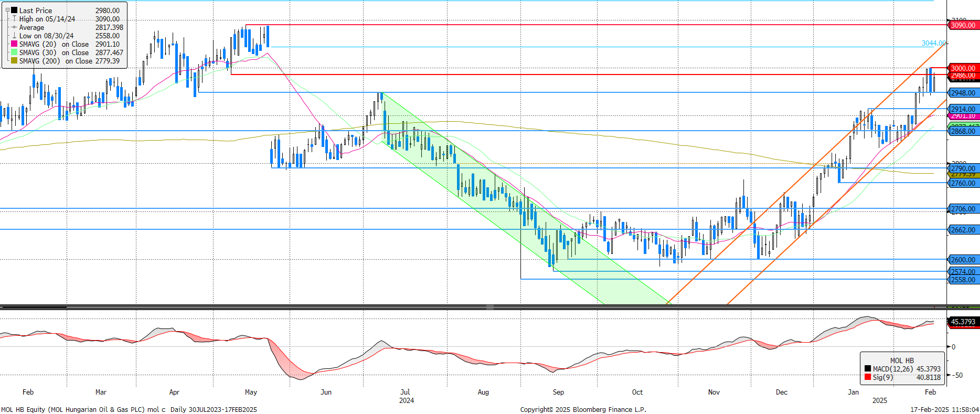Select the High on 05/14/24 legend row
The image size is (980, 414).
tap(47, 19)
